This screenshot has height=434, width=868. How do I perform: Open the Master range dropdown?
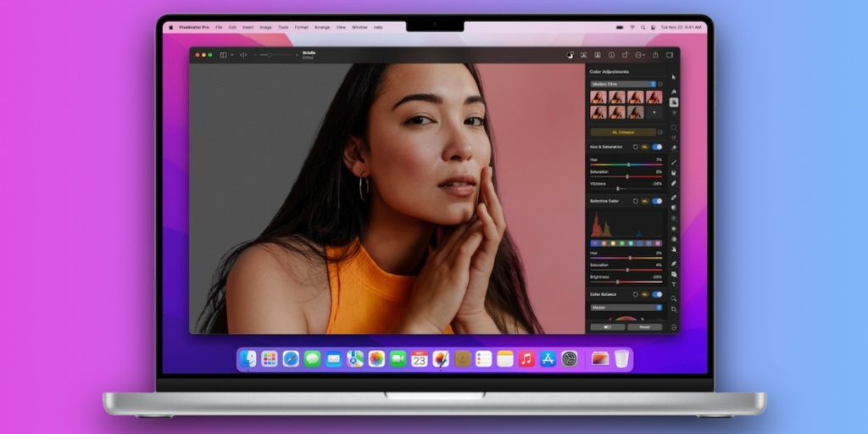point(626,307)
